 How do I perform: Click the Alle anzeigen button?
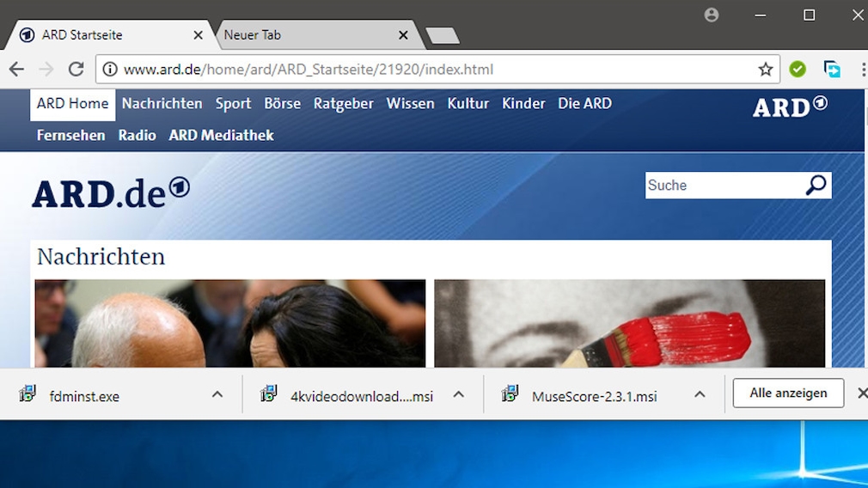(x=788, y=393)
